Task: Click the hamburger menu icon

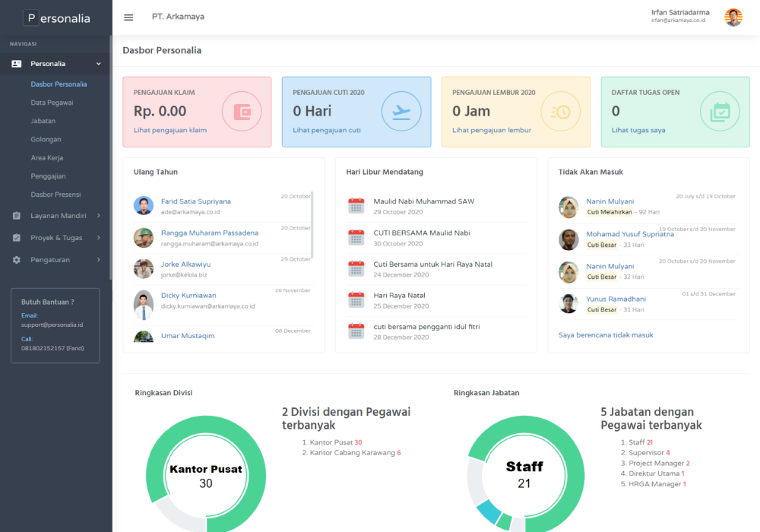Action: click(128, 17)
